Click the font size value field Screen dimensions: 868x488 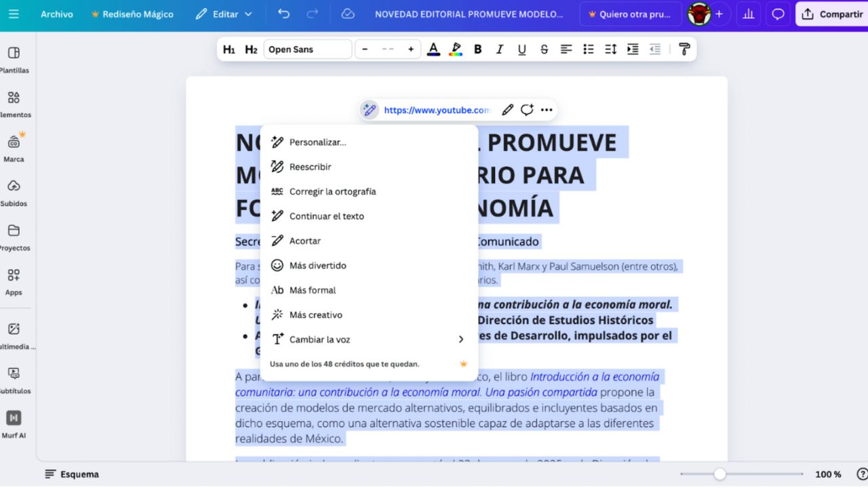click(388, 49)
